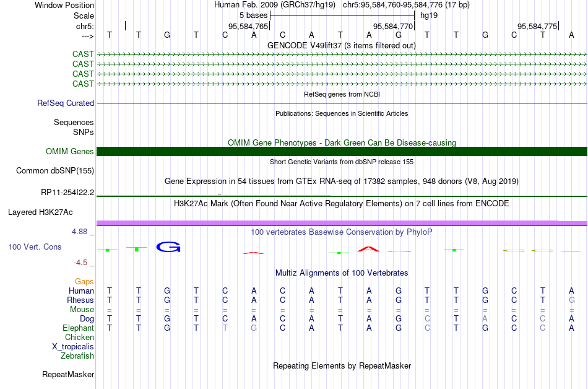
Task: Click the faded A in the Dog row
Action: pos(485,319)
